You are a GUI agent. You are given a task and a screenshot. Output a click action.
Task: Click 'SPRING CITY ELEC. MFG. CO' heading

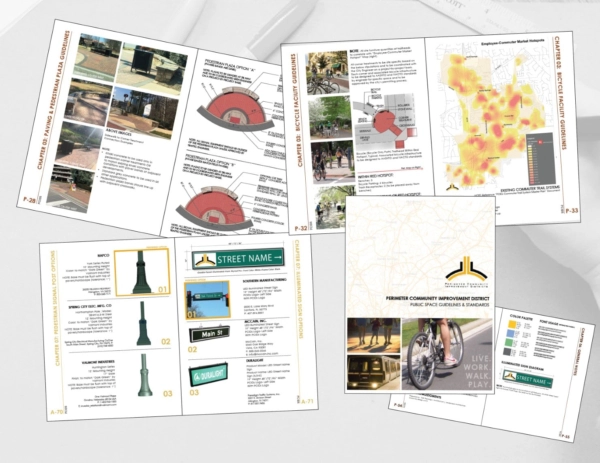(90, 307)
